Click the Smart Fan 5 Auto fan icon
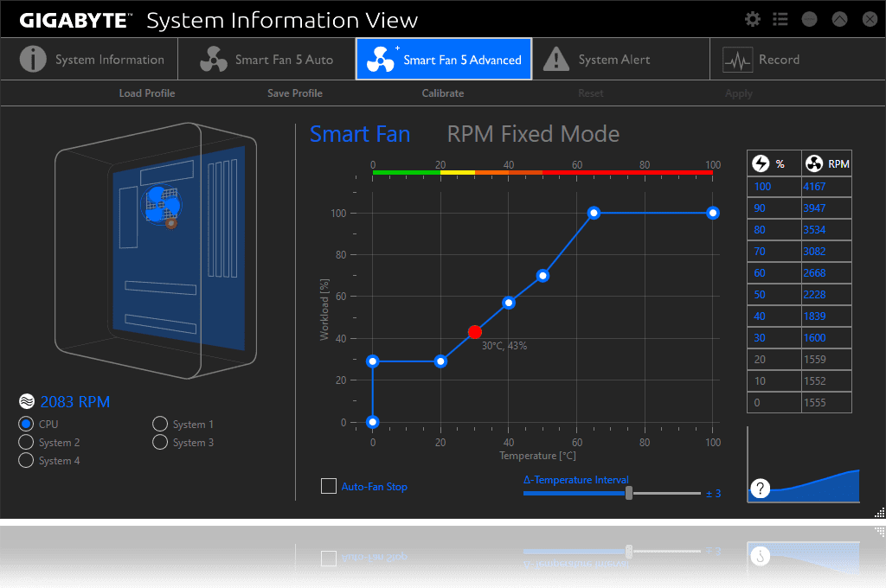This screenshot has width=886, height=588. coord(214,60)
